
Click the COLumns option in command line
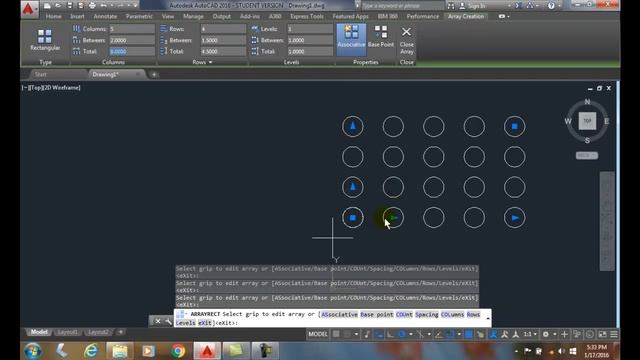pos(452,314)
